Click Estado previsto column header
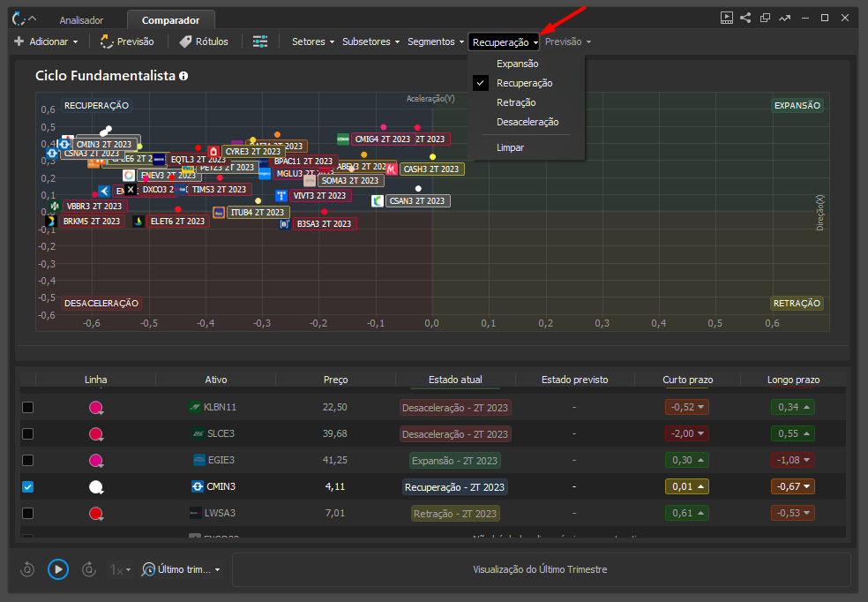This screenshot has width=868, height=602. pyautogui.click(x=574, y=380)
